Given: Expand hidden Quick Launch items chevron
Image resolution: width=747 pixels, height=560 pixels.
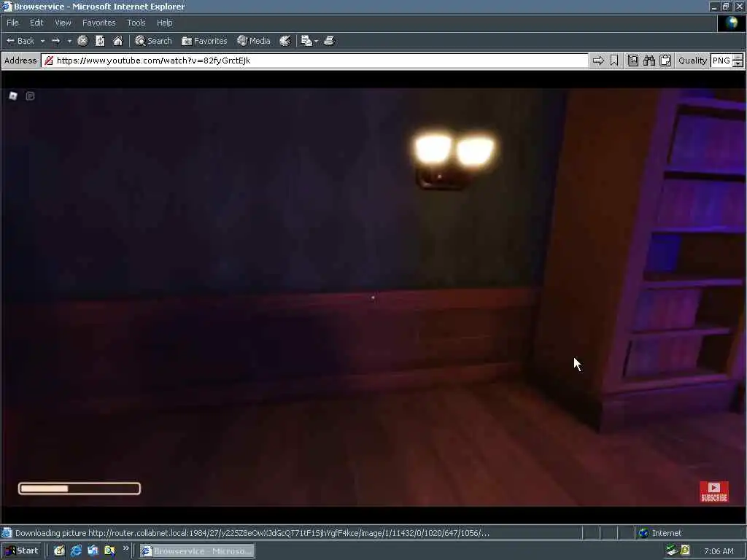Looking at the screenshot, I should pos(125,548).
